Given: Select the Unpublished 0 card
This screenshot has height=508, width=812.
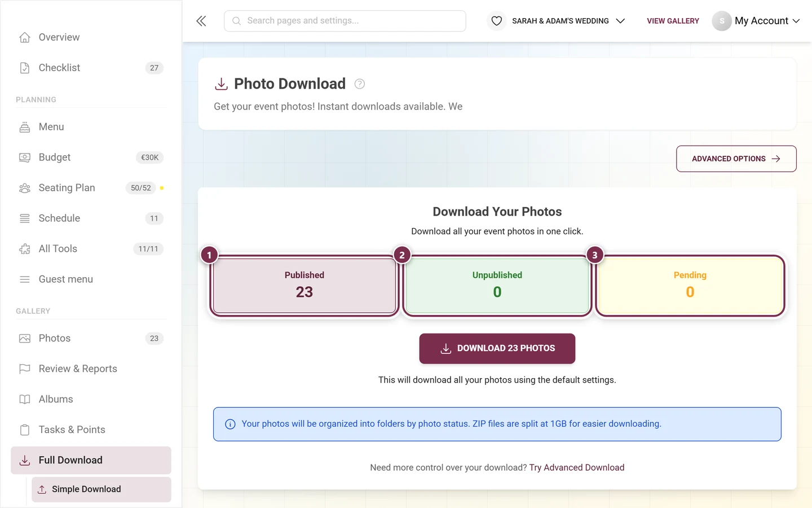Looking at the screenshot, I should tap(497, 286).
